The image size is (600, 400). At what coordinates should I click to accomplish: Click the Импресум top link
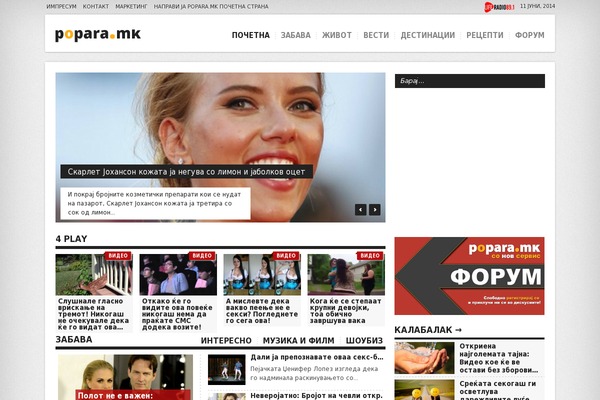click(x=61, y=6)
